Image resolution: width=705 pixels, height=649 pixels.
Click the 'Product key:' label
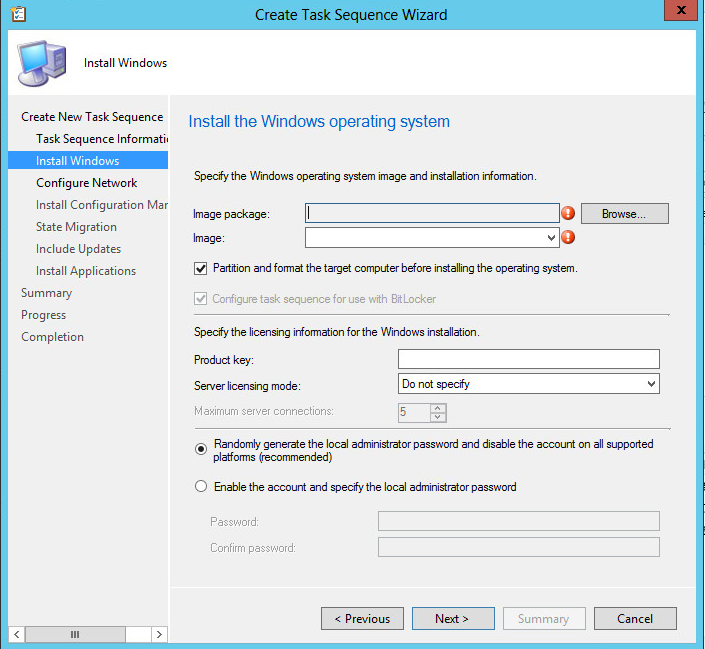pos(224,360)
